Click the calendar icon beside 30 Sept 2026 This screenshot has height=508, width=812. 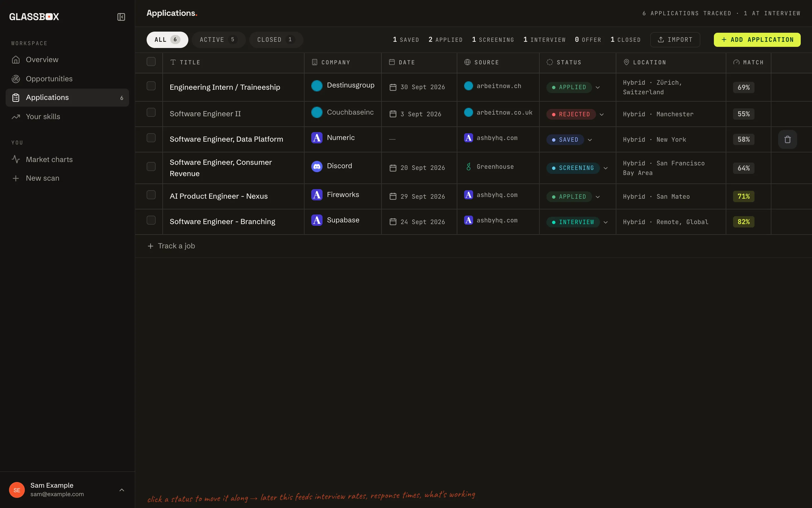pyautogui.click(x=393, y=87)
